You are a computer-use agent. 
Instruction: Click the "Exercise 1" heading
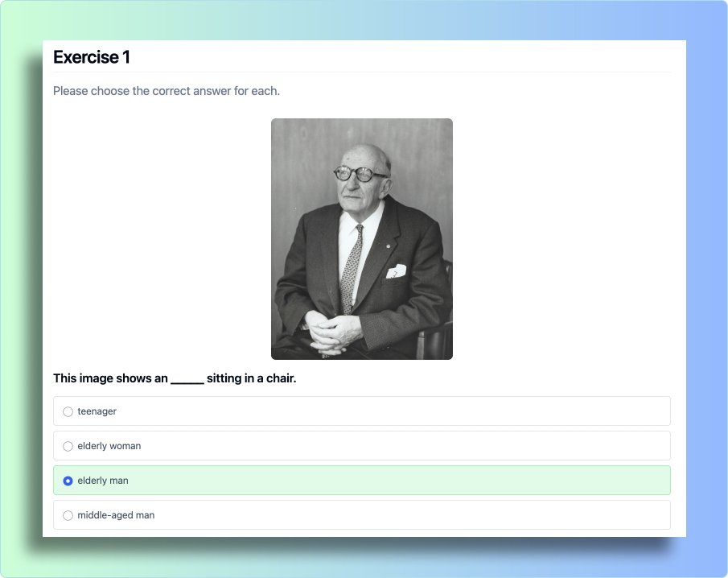point(92,57)
